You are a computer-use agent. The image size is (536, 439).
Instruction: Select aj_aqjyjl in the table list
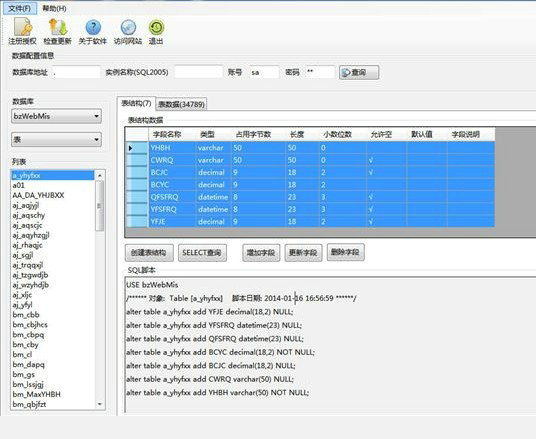(53, 205)
